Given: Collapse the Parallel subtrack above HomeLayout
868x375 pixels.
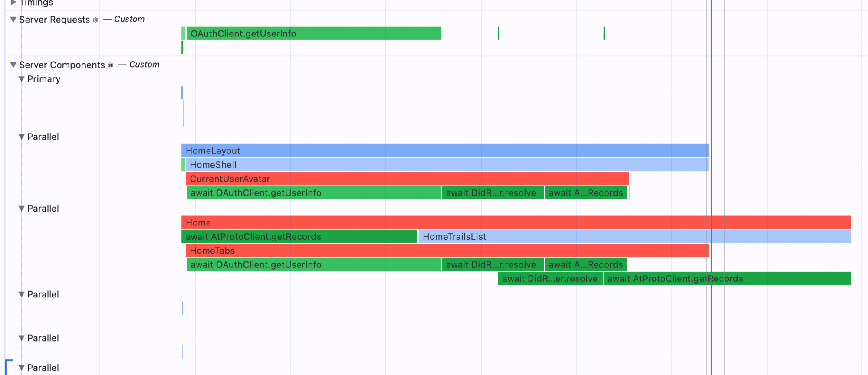Looking at the screenshot, I should [x=21, y=137].
